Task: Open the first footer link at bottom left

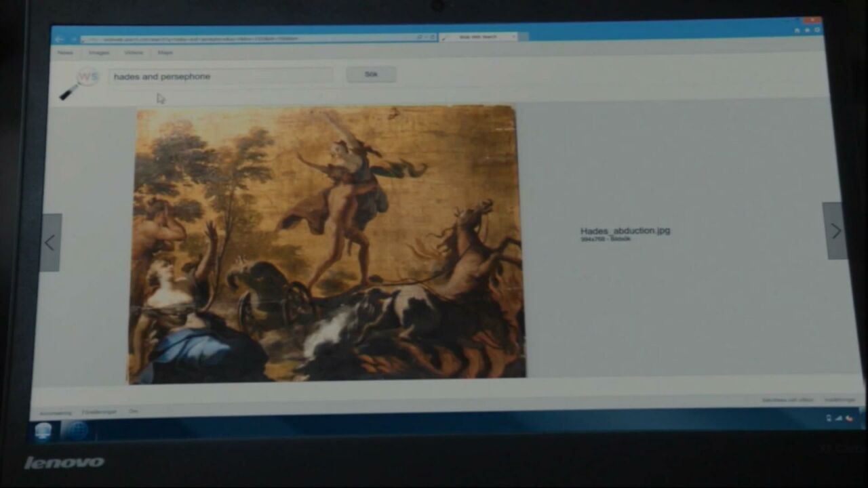Action: point(55,413)
